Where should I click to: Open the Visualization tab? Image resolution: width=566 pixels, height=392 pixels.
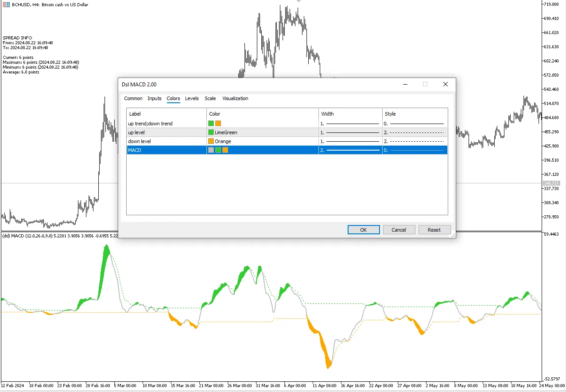point(235,98)
